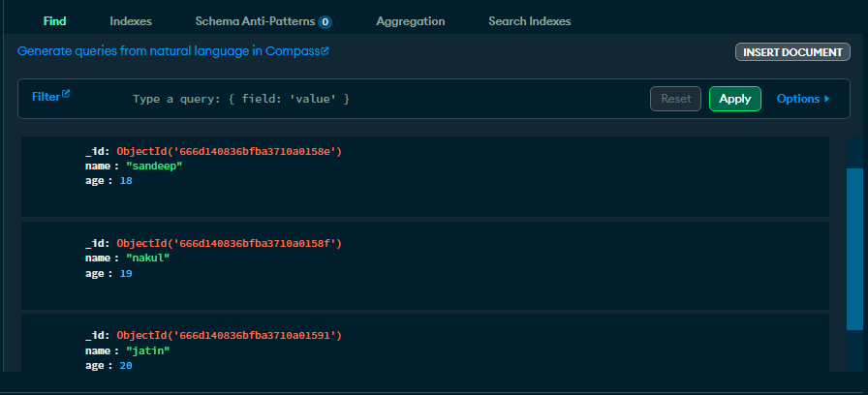Open the Indexes tab
The width and height of the screenshot is (868, 395).
[x=131, y=20]
